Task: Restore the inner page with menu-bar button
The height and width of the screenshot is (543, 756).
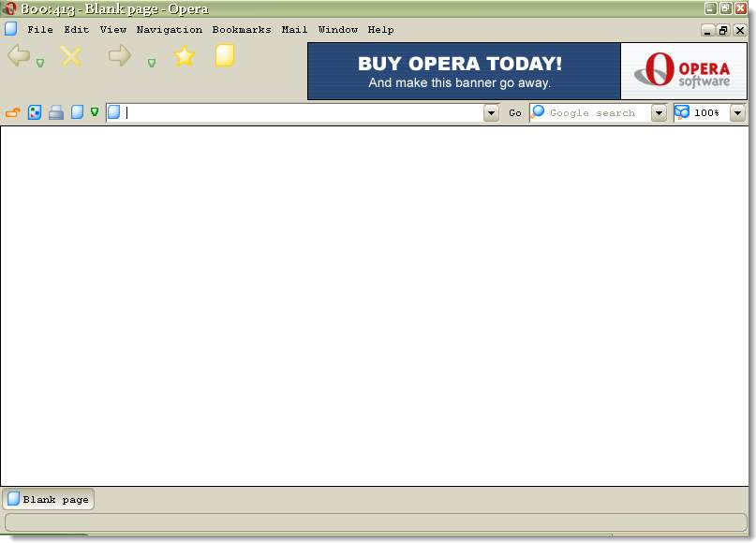Action: coord(723,30)
